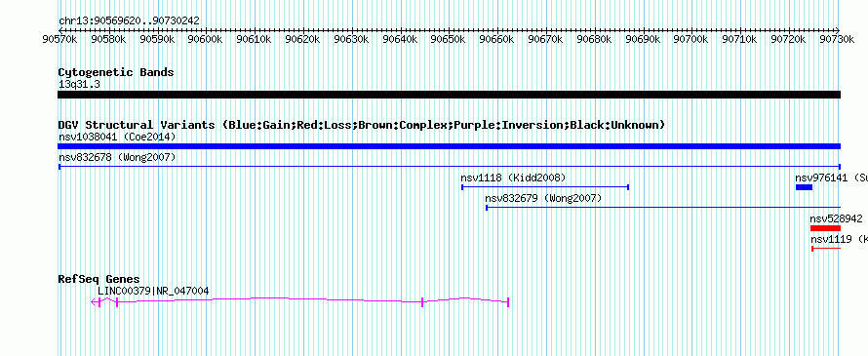The image size is (868, 356).
Task: Click the nsv528942 variant label
Action: pos(836,219)
